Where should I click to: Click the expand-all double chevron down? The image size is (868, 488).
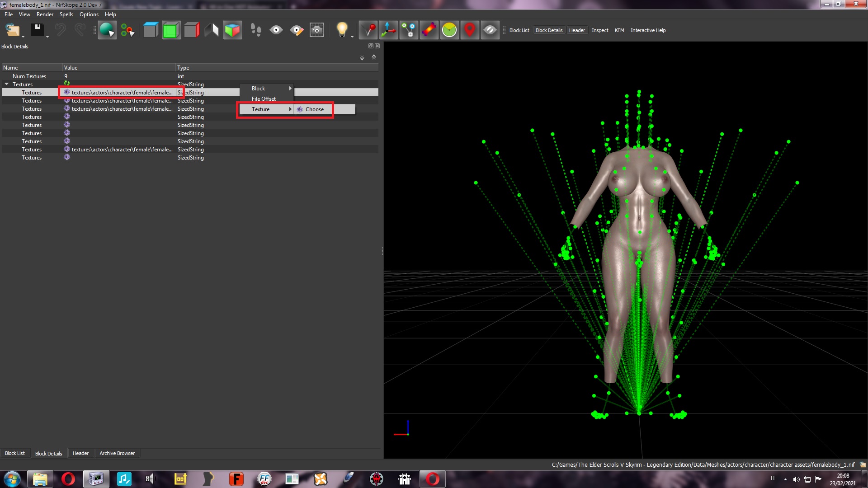pos(362,58)
